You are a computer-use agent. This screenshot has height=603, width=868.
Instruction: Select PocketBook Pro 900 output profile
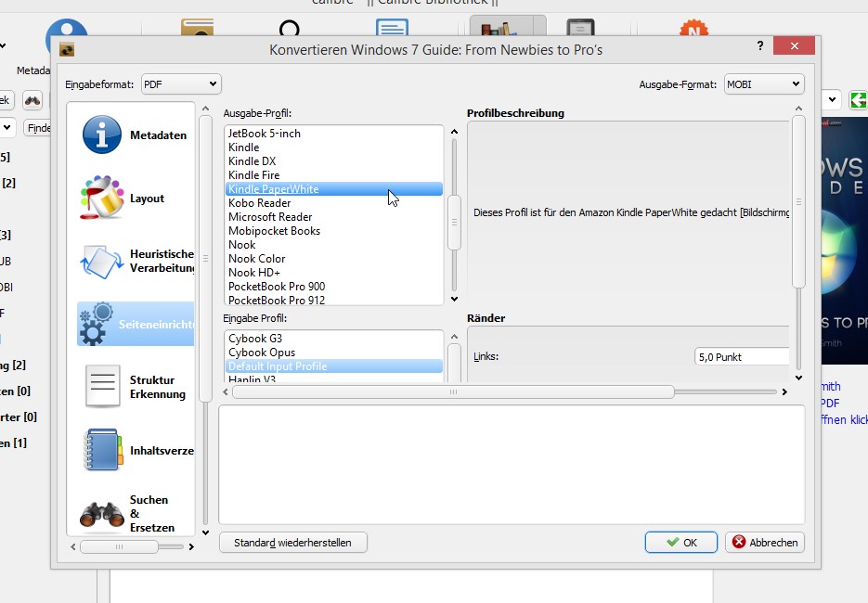334,286
